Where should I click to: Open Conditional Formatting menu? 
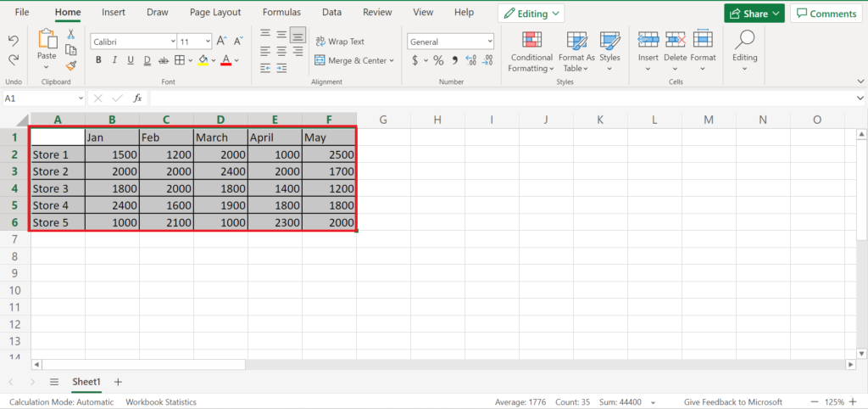(531, 52)
